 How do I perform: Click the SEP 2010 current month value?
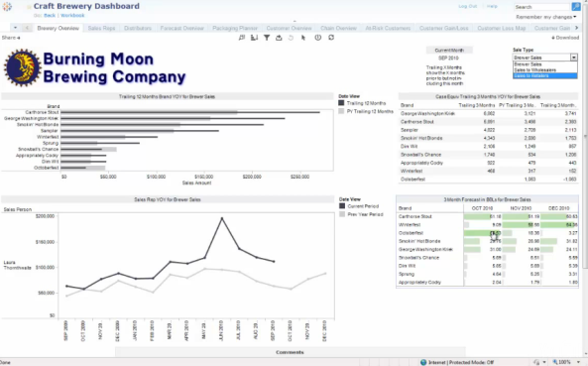click(x=448, y=58)
